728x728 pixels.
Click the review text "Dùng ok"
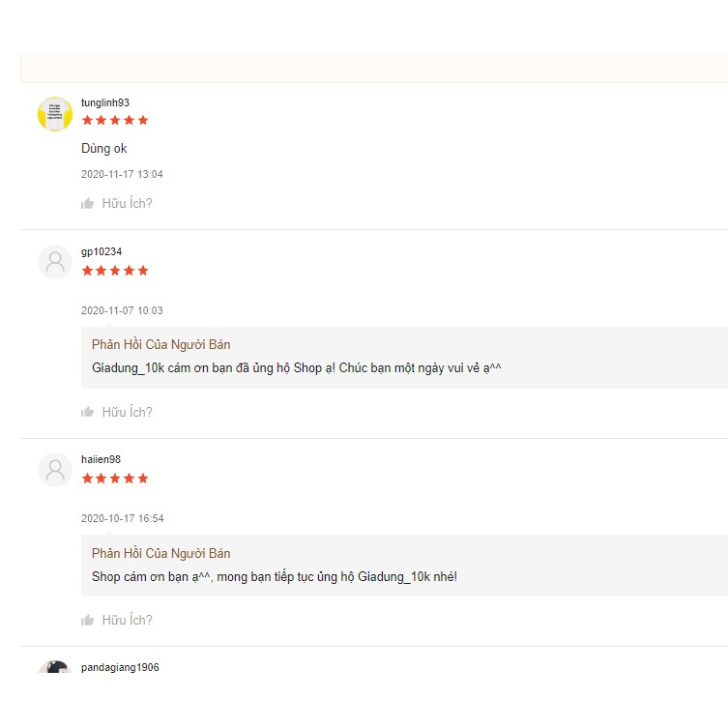(104, 149)
